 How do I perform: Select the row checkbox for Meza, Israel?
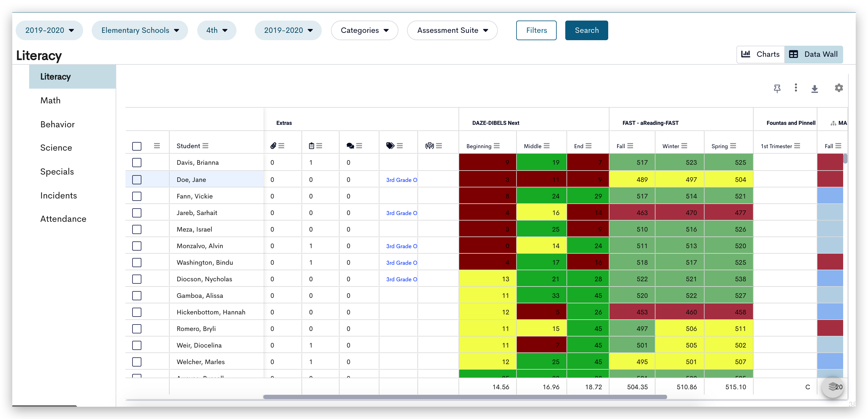pyautogui.click(x=137, y=229)
